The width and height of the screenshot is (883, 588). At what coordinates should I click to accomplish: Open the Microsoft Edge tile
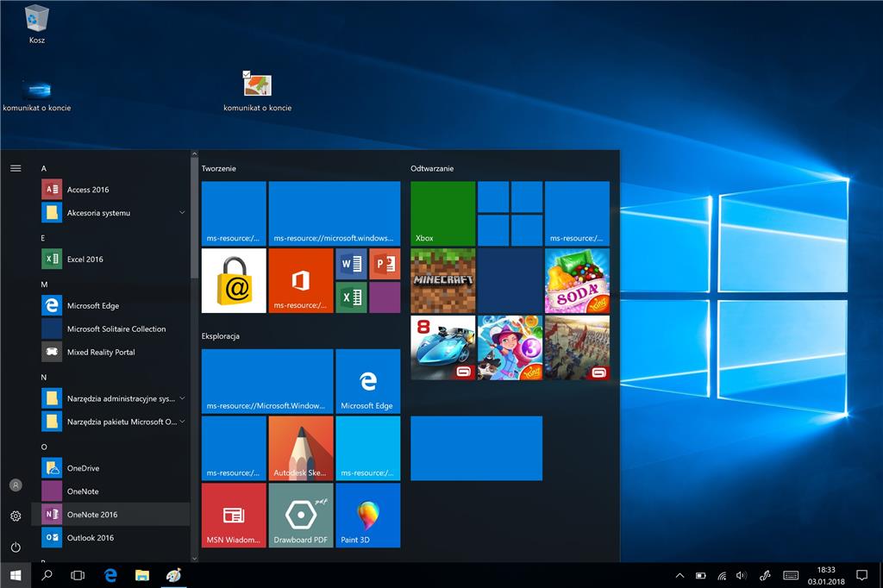pyautogui.click(x=367, y=381)
